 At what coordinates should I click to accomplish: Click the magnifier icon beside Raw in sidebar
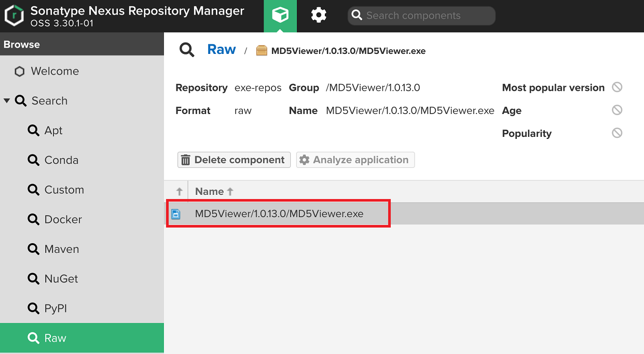click(33, 338)
